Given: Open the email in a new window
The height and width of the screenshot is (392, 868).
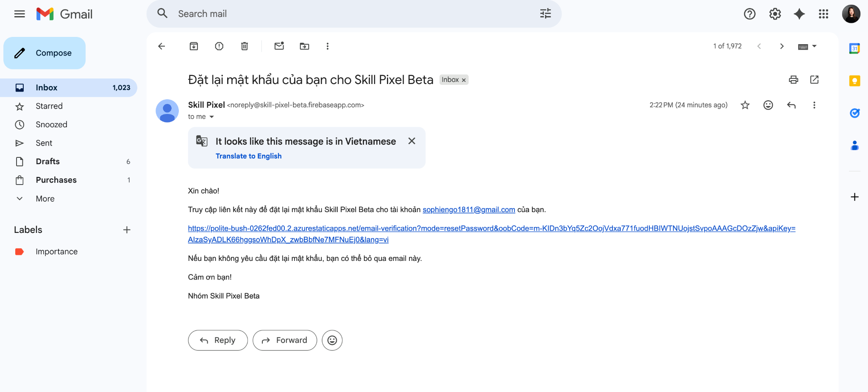Looking at the screenshot, I should click(814, 80).
